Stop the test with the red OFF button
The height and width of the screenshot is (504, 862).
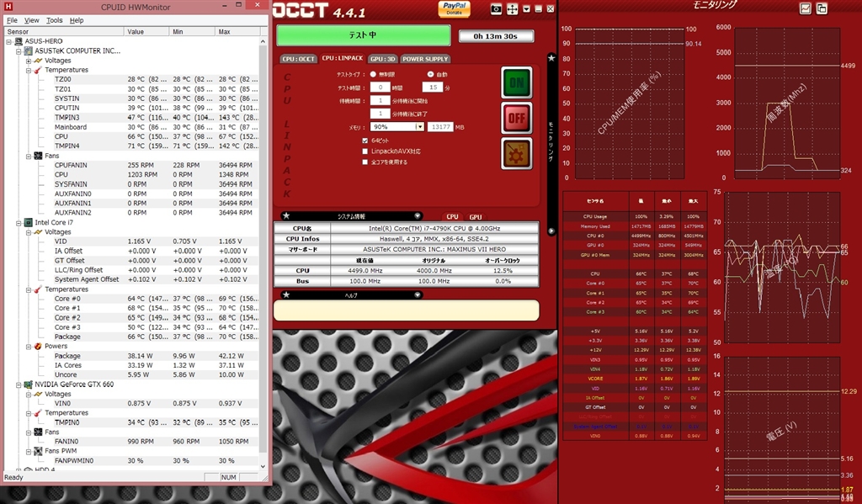click(x=516, y=118)
